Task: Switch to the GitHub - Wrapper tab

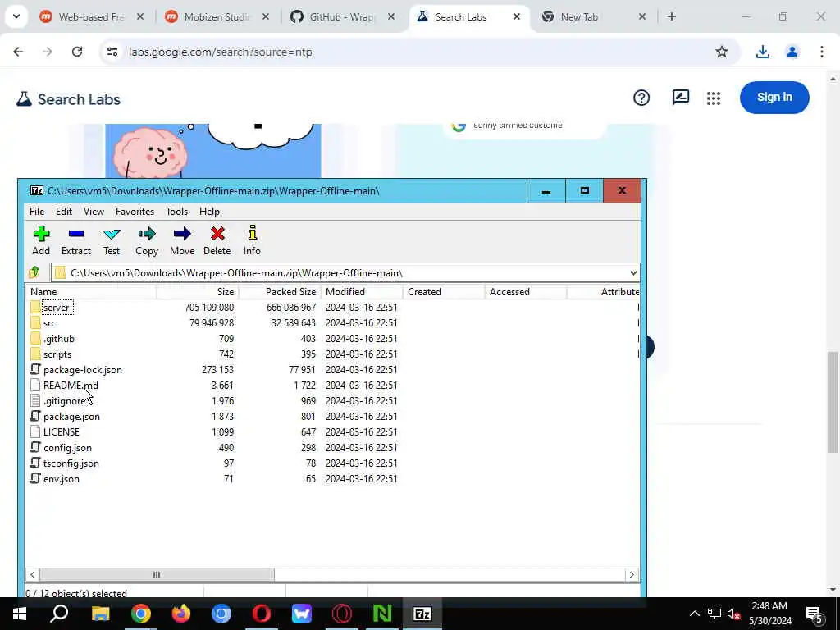Action: point(342,17)
